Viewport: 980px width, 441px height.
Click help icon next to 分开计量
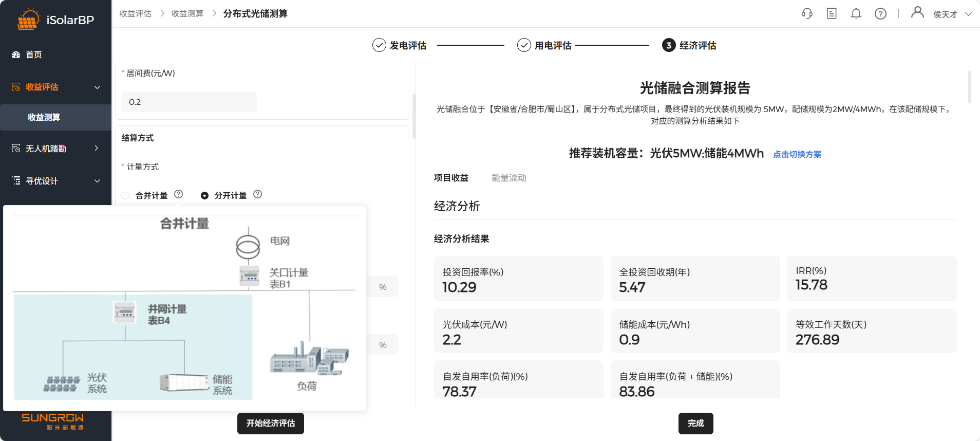pos(258,194)
